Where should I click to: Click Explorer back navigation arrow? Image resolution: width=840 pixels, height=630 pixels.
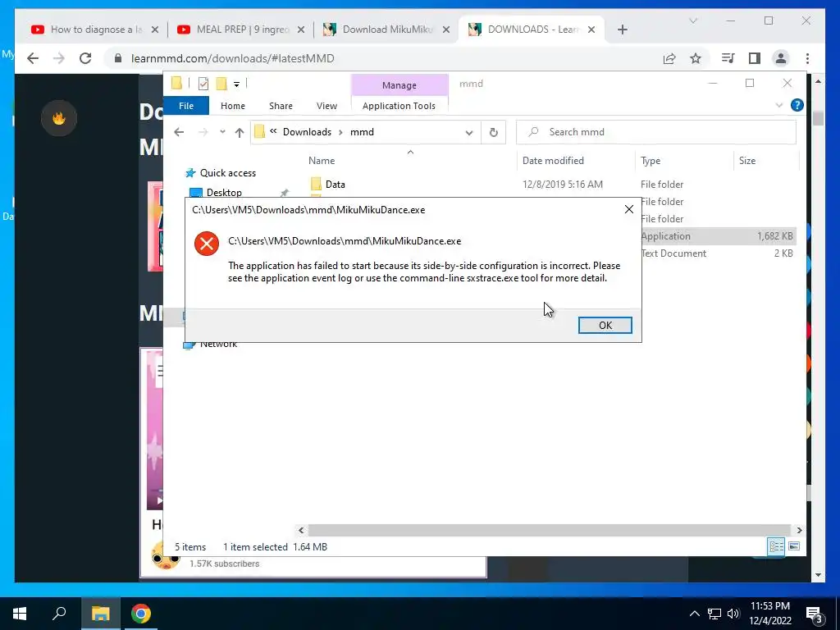pyautogui.click(x=179, y=132)
